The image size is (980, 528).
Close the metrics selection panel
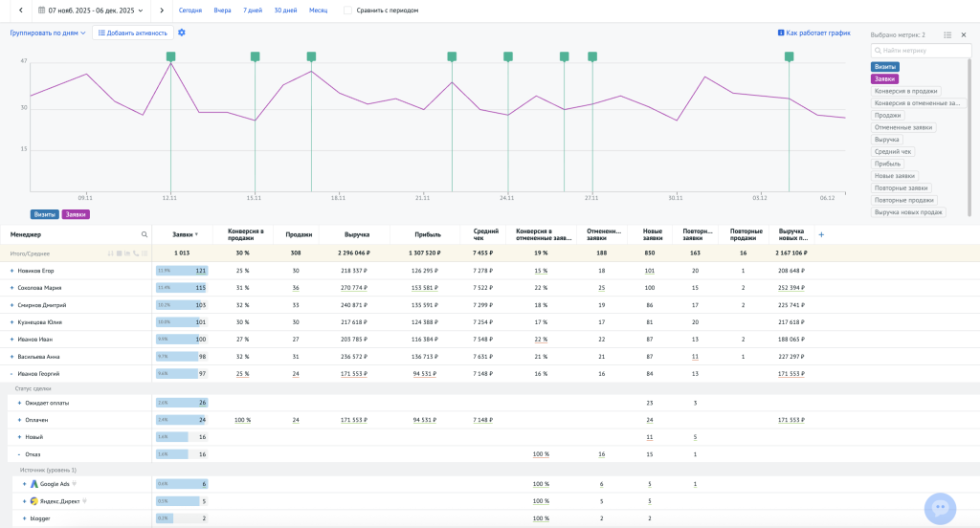click(x=964, y=34)
